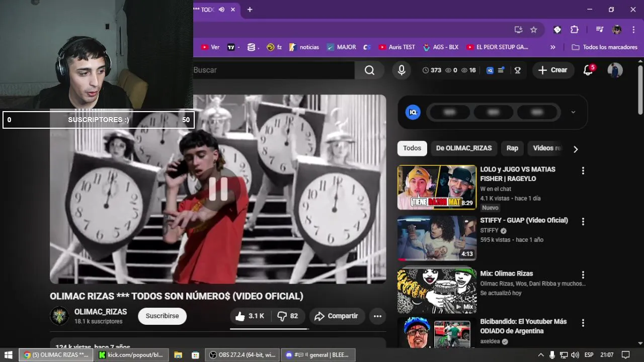The height and width of the screenshot is (362, 644).
Task: Open the OLIMAC_RIZAS channel name link
Action: coord(101,312)
